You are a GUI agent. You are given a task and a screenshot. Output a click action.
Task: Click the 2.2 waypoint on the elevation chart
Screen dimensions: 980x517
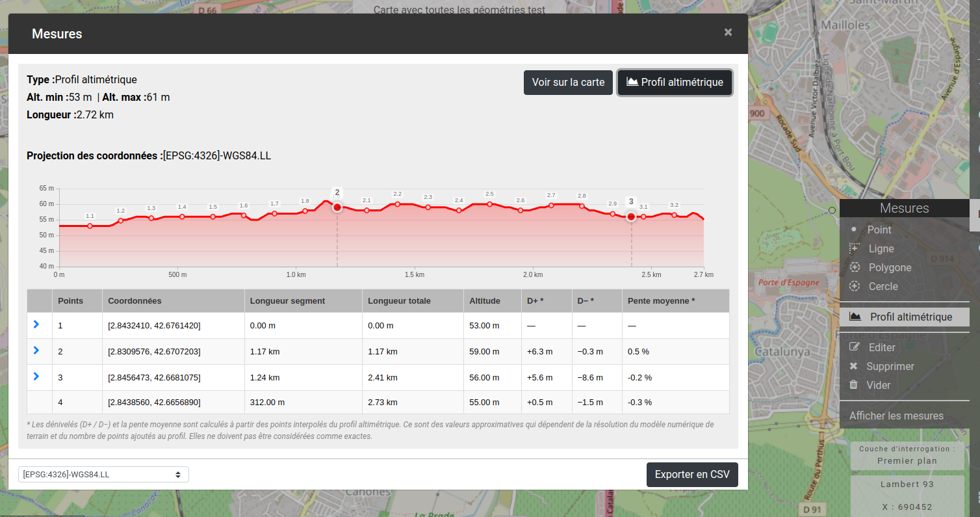[x=398, y=204]
